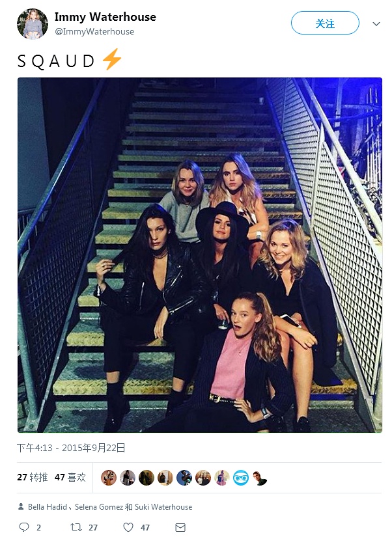Retweet this tweet using the retweet icon
392x537 pixels.
(x=76, y=527)
